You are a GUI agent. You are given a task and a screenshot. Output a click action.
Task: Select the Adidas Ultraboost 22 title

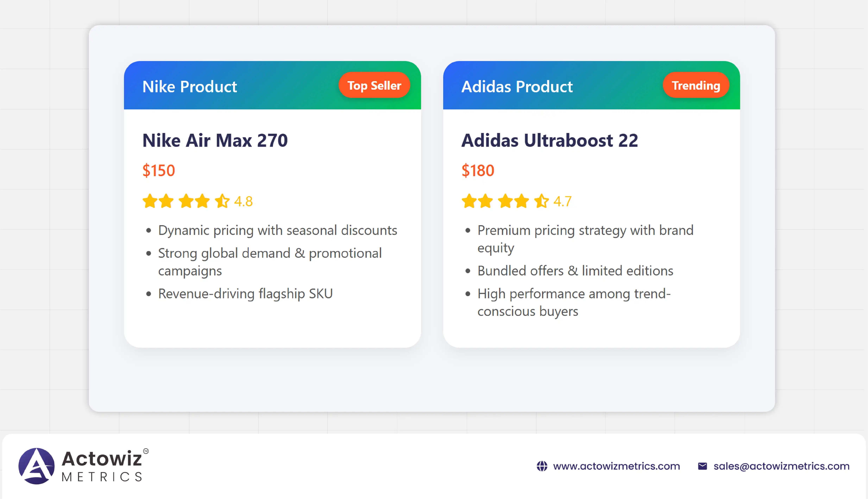tap(549, 140)
